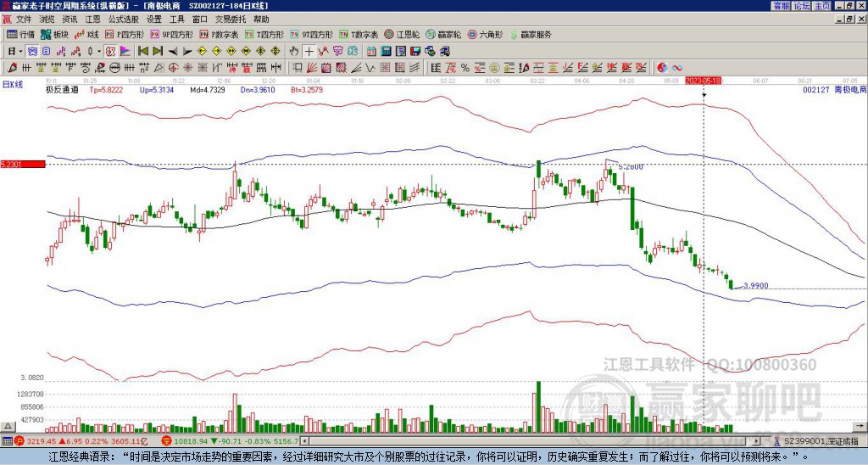Click the colored flag icon

coord(125,52)
